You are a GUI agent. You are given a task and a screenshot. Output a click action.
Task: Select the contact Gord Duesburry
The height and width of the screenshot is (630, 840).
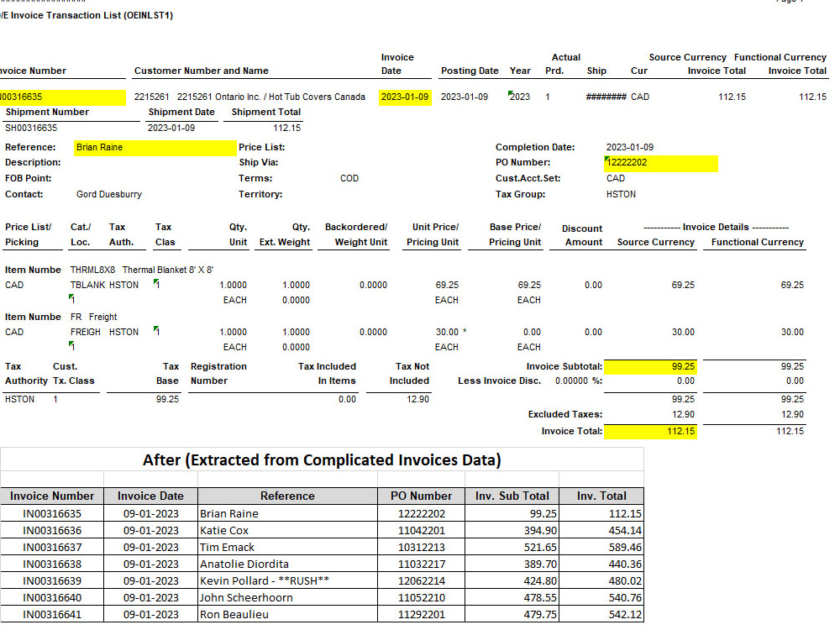point(108,195)
